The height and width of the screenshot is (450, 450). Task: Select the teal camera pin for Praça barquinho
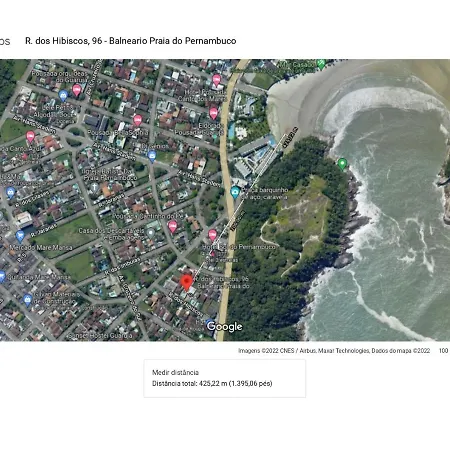235,192
